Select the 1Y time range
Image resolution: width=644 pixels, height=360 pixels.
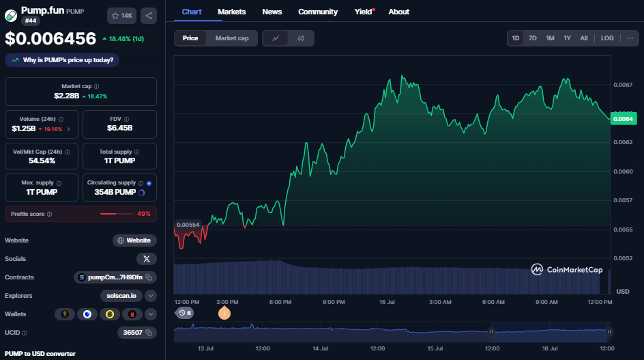567,38
